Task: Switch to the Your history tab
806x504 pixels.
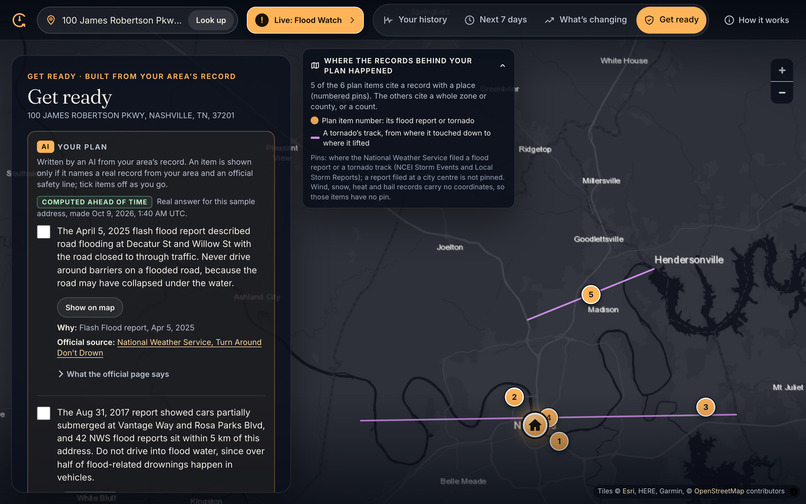Action: click(415, 20)
